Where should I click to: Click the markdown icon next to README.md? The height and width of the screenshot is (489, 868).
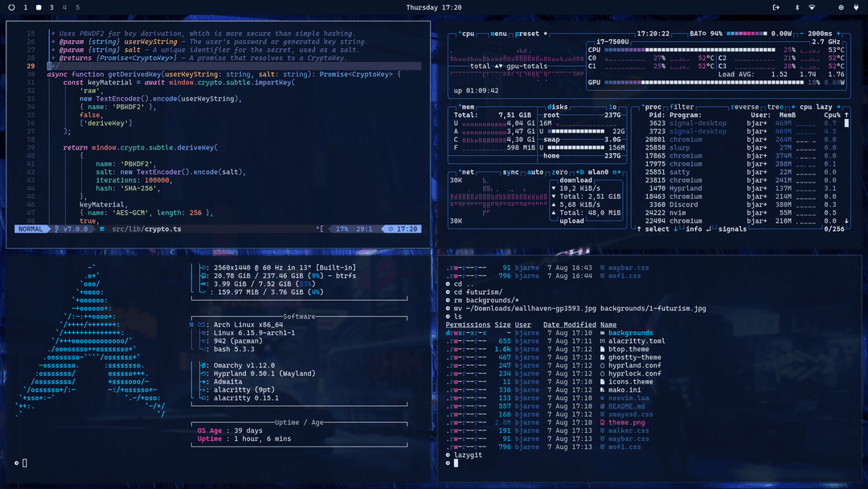(602, 406)
